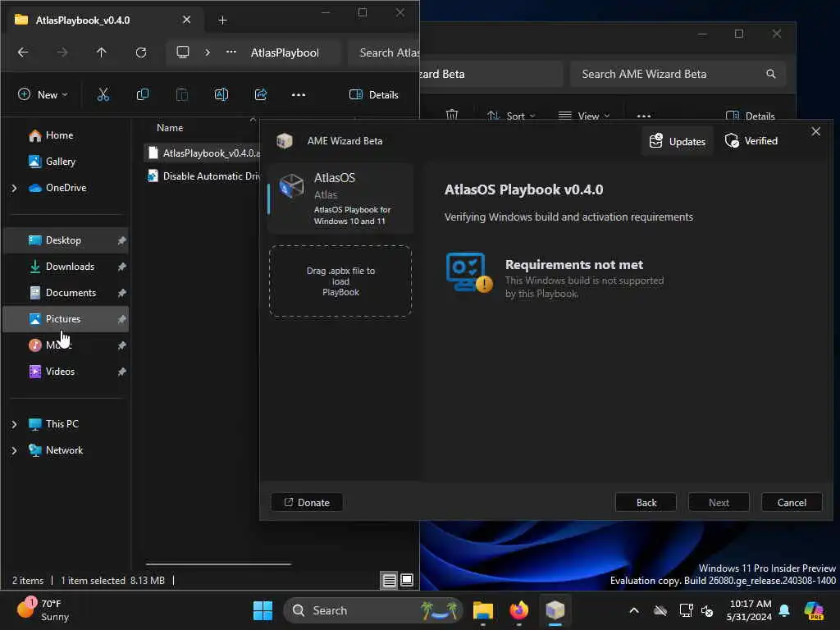Screen dimensions: 840x630
Task: Click the Delete trash icon in the AME Wizard Beta Explorer window
Action: click(x=452, y=115)
